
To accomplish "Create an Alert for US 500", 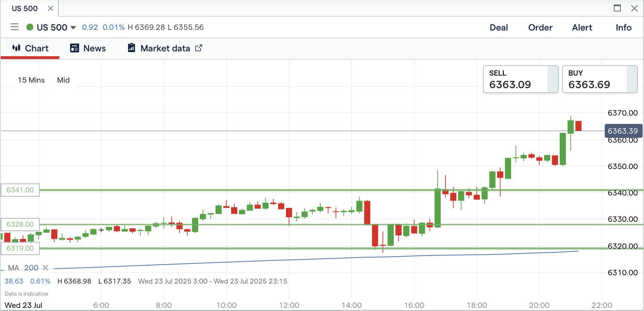I will click(582, 27).
